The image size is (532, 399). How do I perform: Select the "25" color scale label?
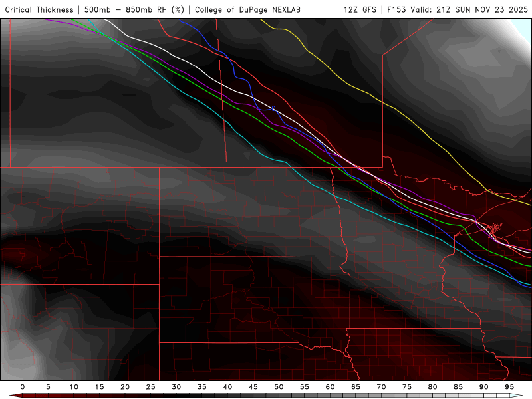click(151, 387)
